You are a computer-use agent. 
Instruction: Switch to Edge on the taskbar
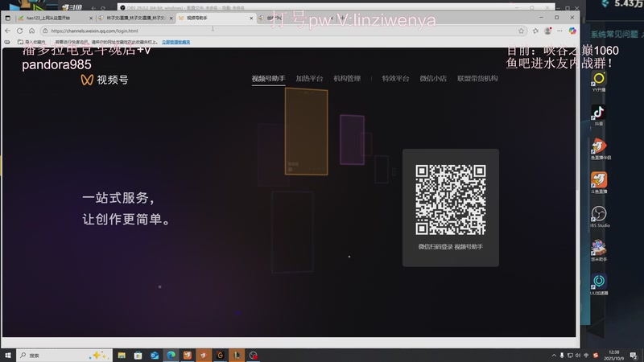click(x=171, y=355)
